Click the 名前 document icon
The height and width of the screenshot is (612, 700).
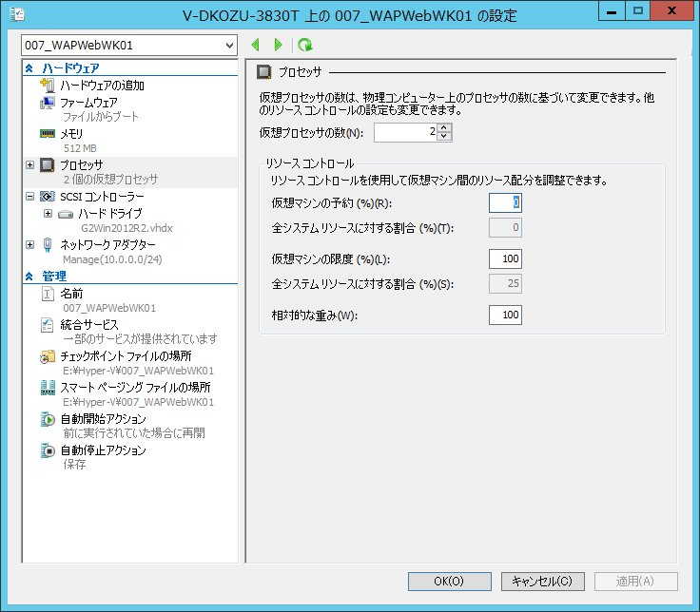[x=48, y=294]
